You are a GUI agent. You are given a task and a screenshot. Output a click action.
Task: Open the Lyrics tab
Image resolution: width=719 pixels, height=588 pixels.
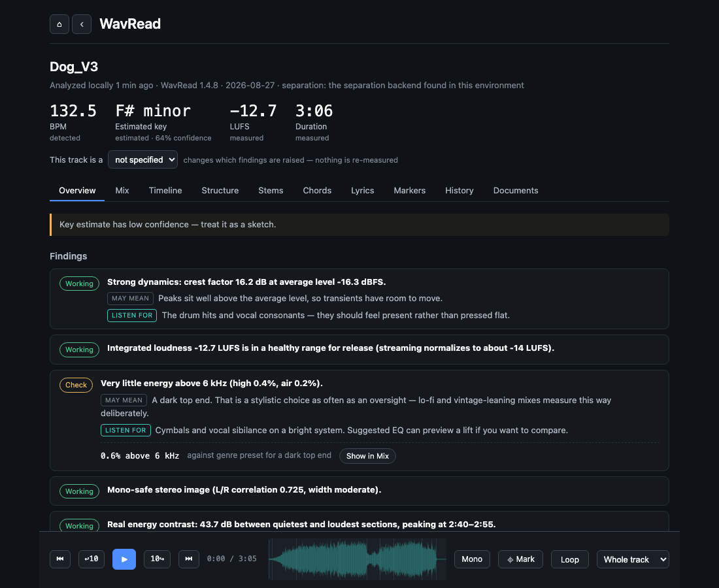point(362,191)
